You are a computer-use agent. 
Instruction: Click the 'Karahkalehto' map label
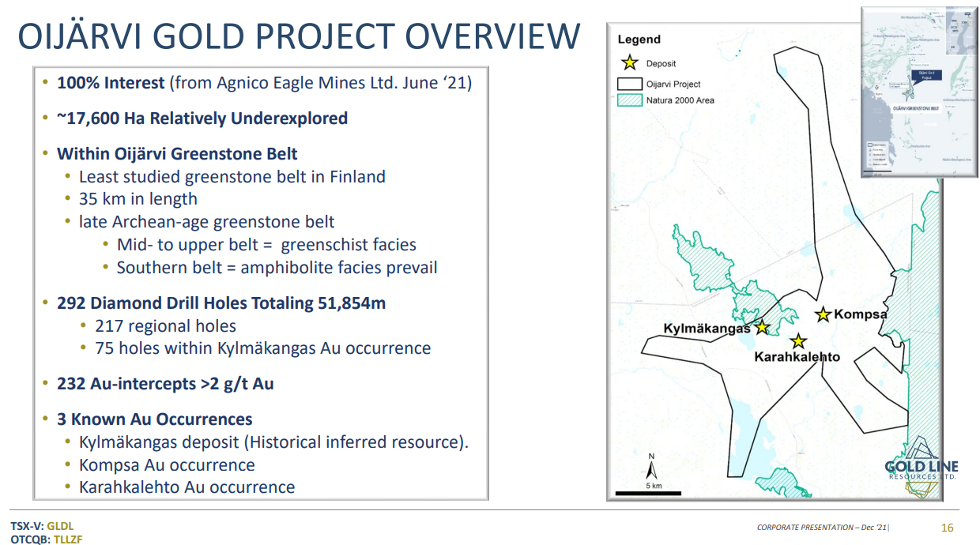coord(797,357)
